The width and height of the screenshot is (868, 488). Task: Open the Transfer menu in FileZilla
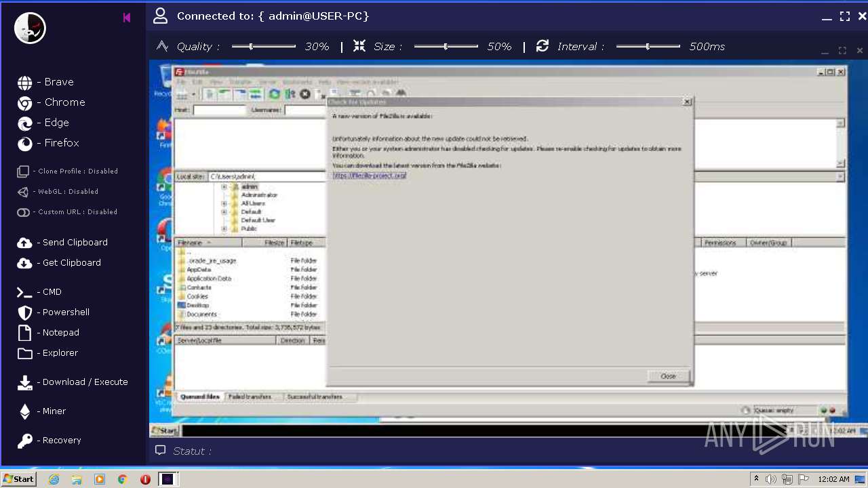[239, 82]
